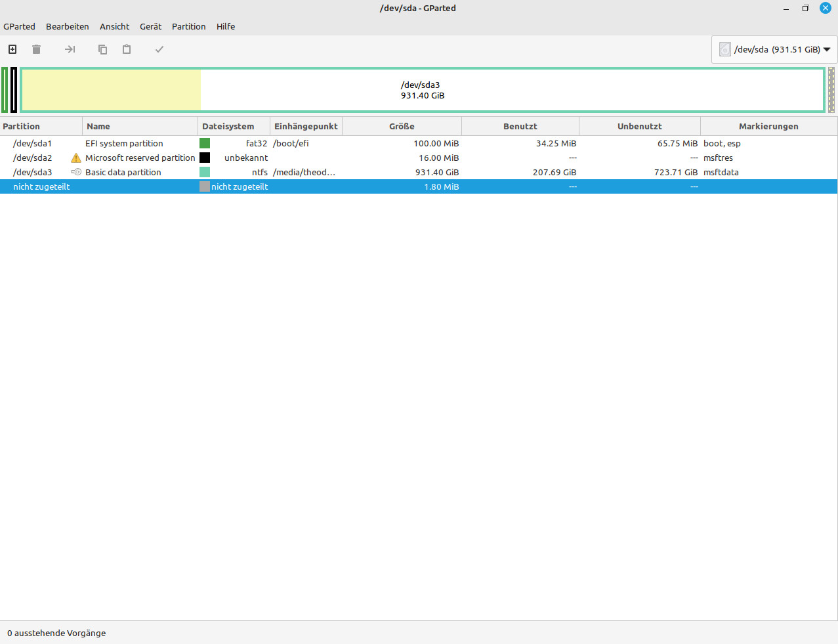Viewport: 838px width, 644px height.
Task: Click the 16.00 MiB size value
Action: (x=439, y=158)
